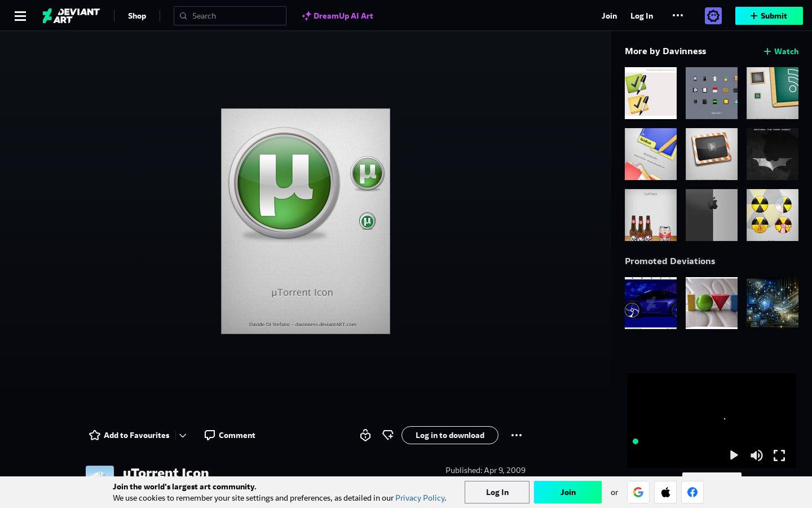The width and height of the screenshot is (812, 508).
Task: Open the Privacy Policy link
Action: pyautogui.click(x=420, y=498)
